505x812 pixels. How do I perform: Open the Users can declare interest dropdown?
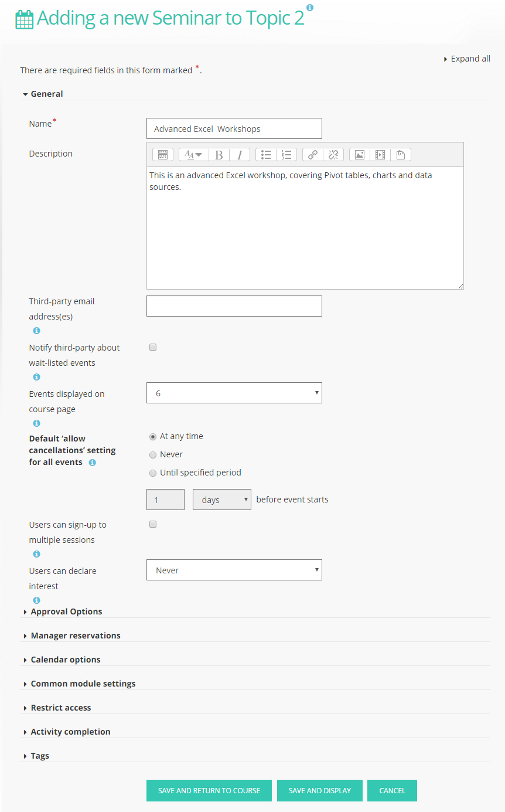pyautogui.click(x=234, y=570)
